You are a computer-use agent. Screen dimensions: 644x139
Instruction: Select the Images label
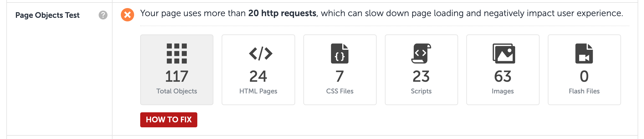503,91
